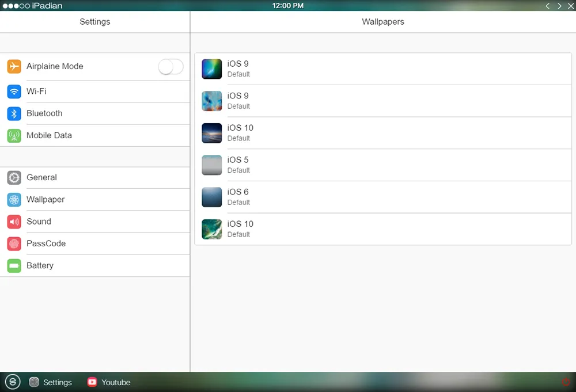Click the orange Airplaine Mode icon
Image resolution: width=576 pixels, height=392 pixels.
[x=14, y=66]
